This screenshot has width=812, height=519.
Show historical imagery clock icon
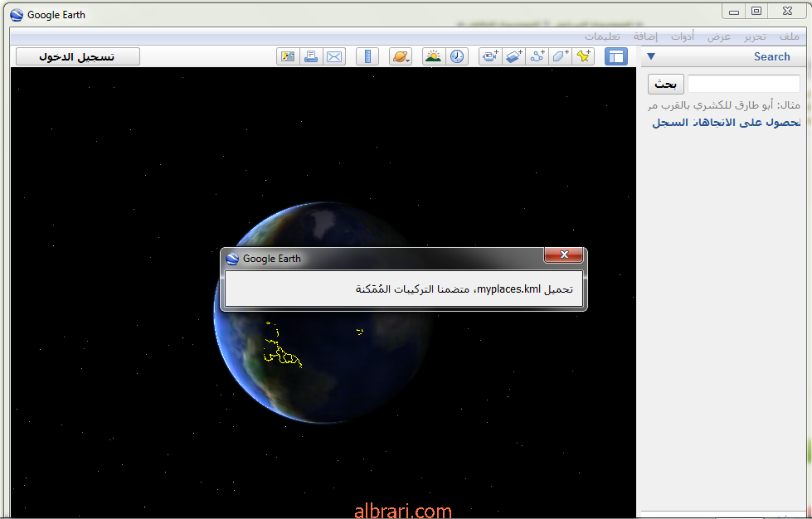pos(457,56)
